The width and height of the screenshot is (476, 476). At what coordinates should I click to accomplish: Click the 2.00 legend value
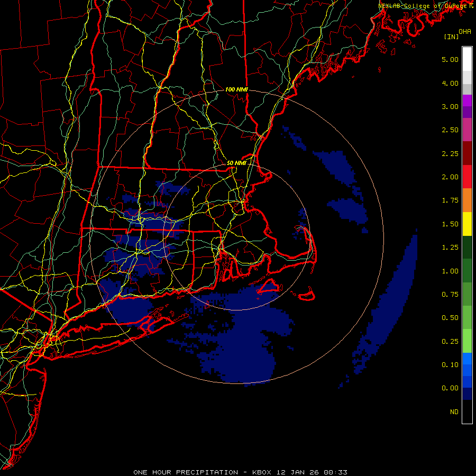(450, 177)
